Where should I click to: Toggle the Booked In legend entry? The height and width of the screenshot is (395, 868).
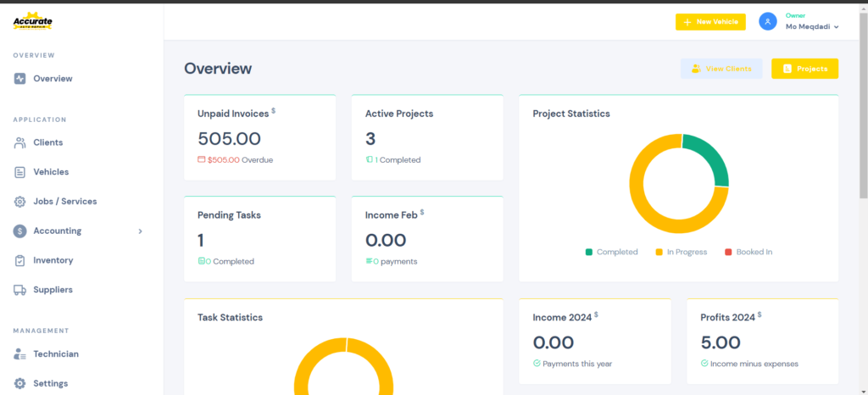tap(748, 252)
